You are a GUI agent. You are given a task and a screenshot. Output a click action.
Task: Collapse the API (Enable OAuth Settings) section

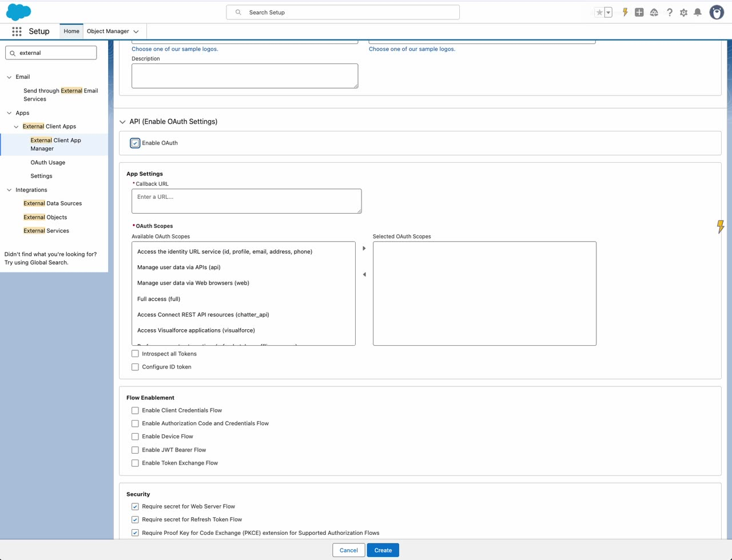pos(122,122)
